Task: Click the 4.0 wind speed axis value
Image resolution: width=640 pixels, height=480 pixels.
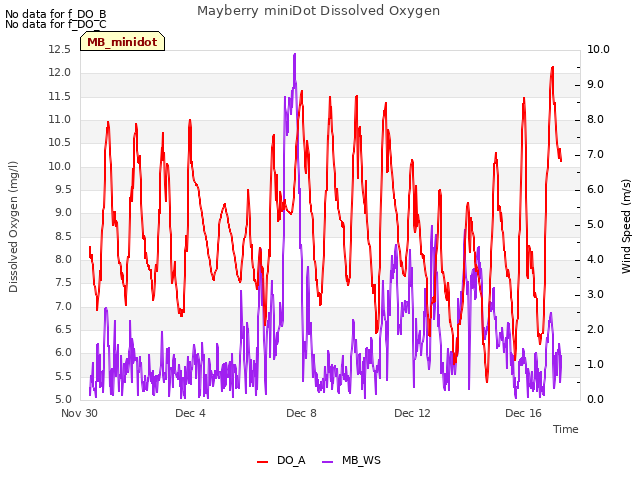Action: (x=596, y=260)
